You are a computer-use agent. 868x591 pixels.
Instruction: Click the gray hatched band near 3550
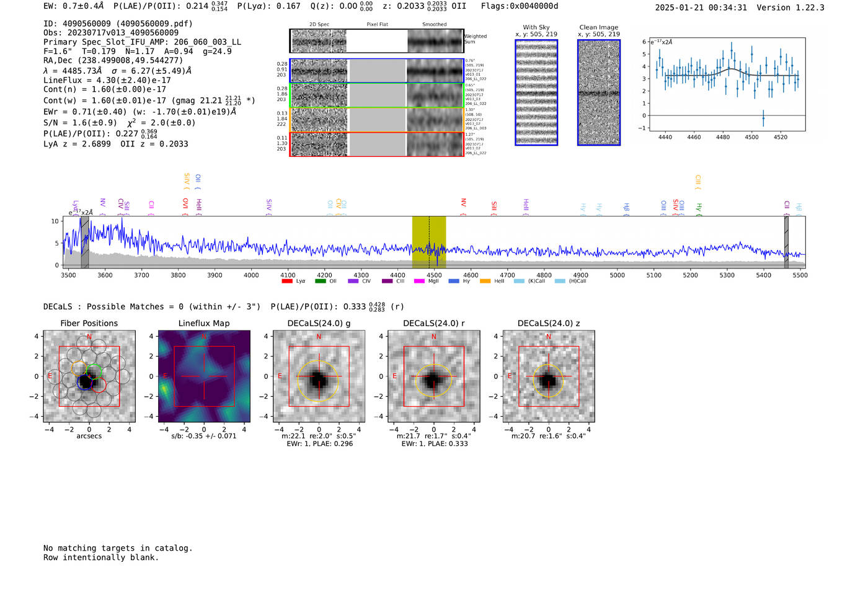click(85, 242)
